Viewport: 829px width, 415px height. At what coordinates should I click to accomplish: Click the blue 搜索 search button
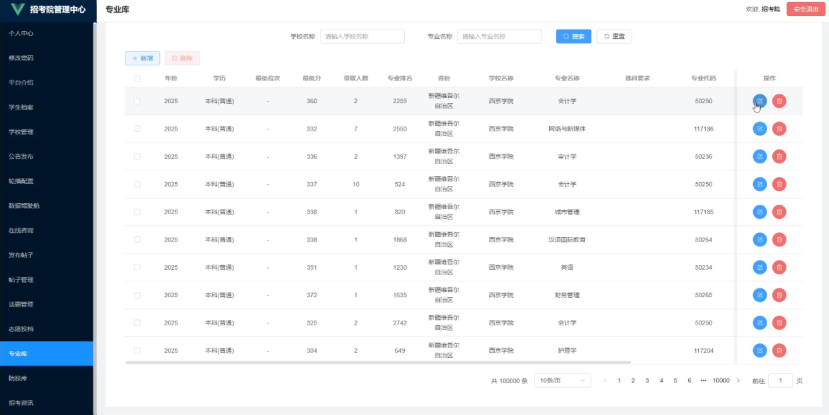[x=573, y=36]
